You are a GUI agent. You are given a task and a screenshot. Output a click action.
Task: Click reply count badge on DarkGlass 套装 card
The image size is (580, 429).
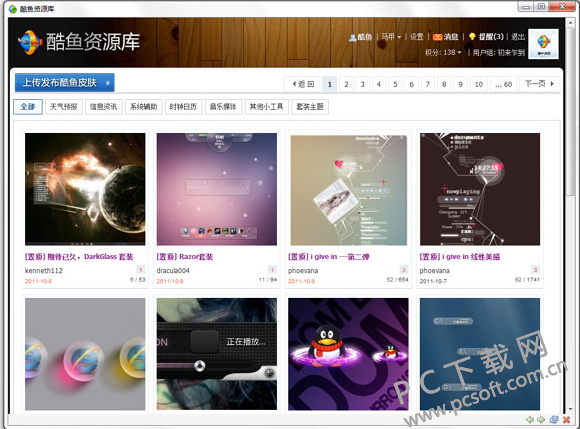[141, 270]
